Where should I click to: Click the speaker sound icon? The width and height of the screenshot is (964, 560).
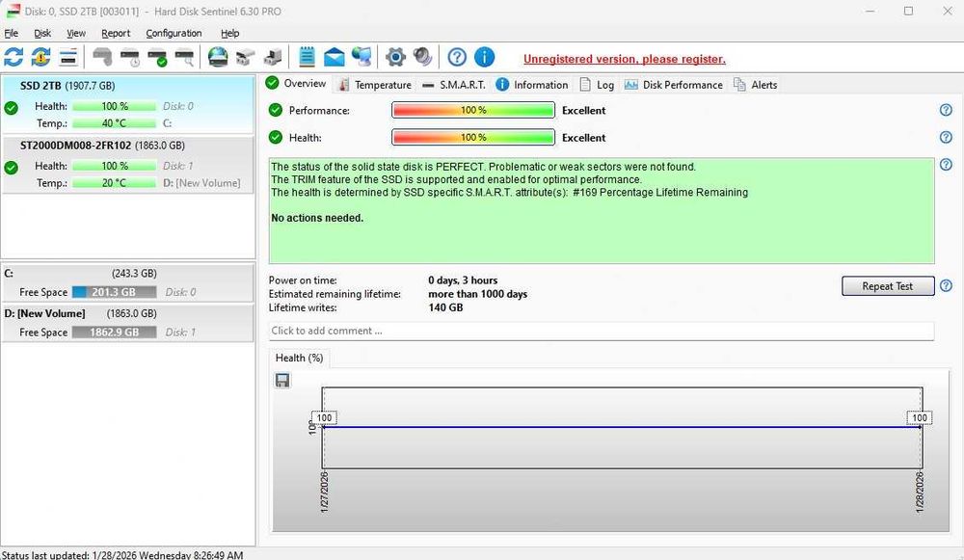[422, 57]
